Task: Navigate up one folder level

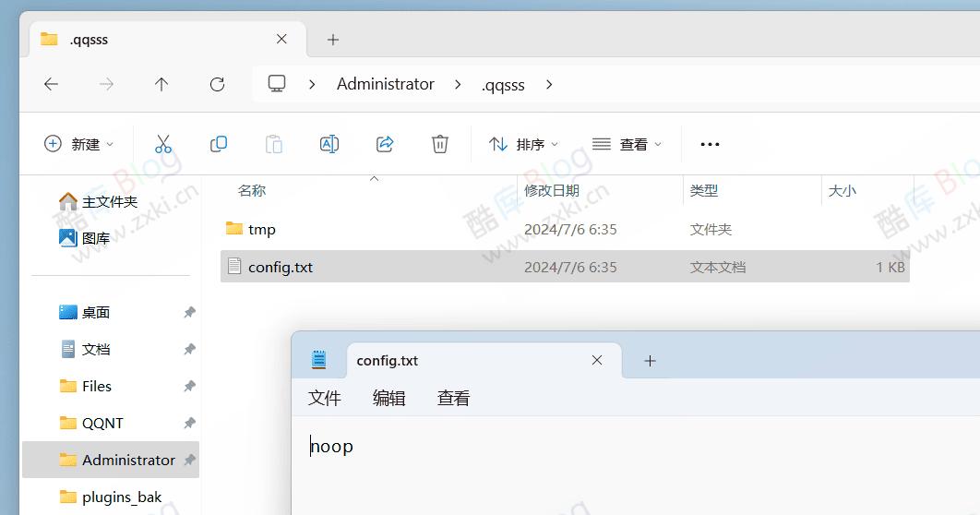Action: pyautogui.click(x=161, y=84)
